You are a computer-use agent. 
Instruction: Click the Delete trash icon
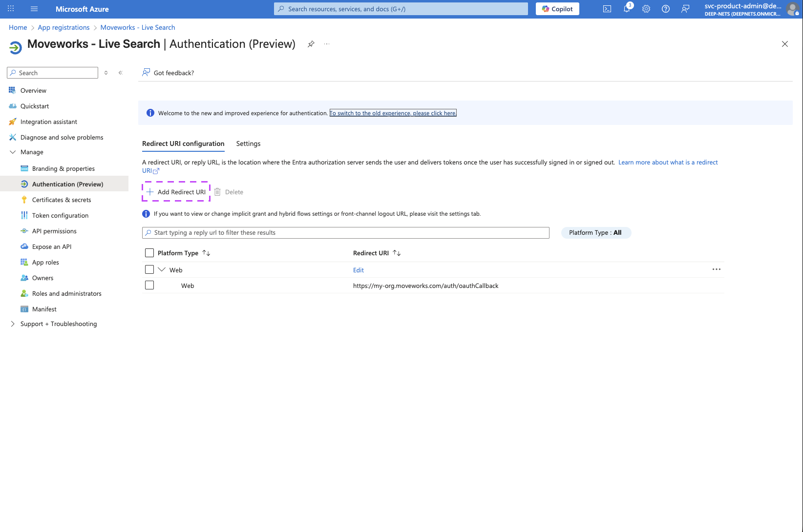[x=217, y=192]
